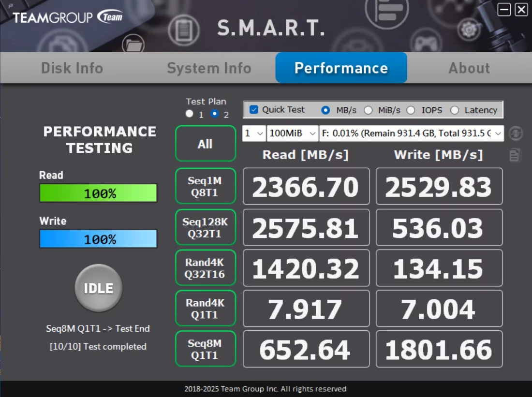
Task: Click the copy results icon
Action: coord(515,155)
